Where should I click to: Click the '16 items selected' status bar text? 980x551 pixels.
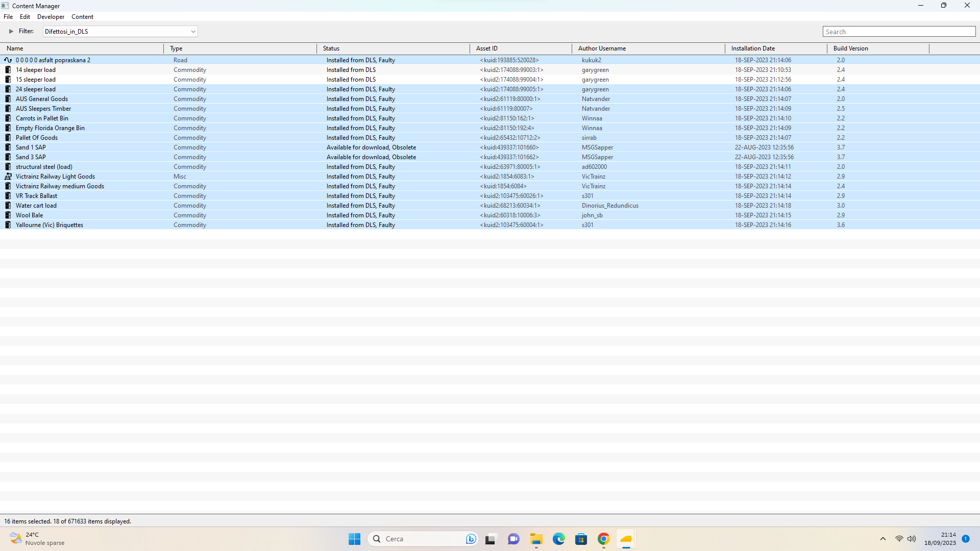coord(28,521)
